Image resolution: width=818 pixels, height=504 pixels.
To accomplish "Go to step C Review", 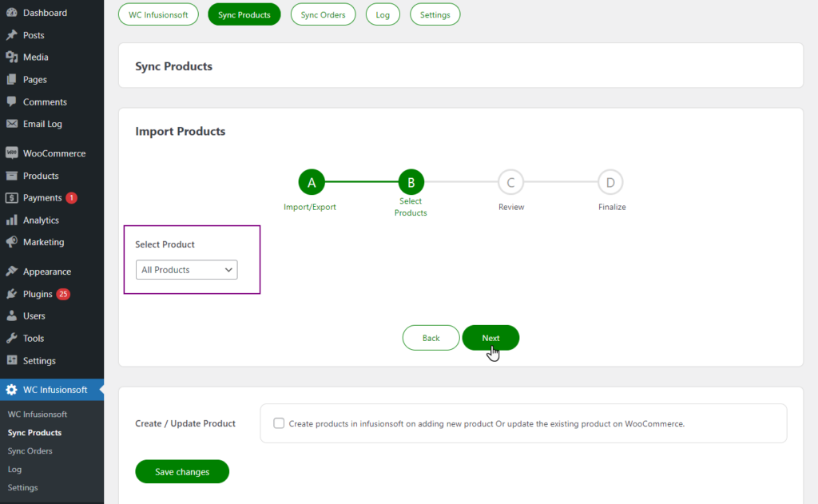I will (510, 182).
